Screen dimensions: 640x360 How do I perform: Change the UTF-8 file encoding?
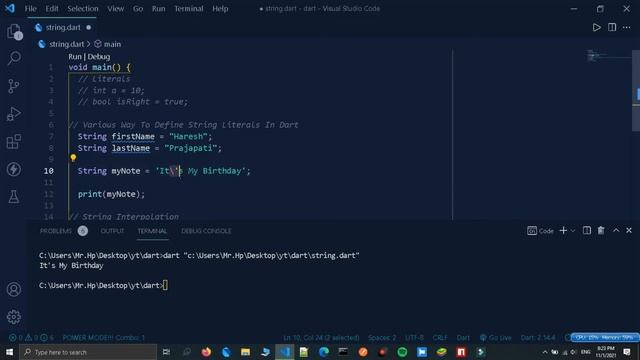tap(414, 338)
